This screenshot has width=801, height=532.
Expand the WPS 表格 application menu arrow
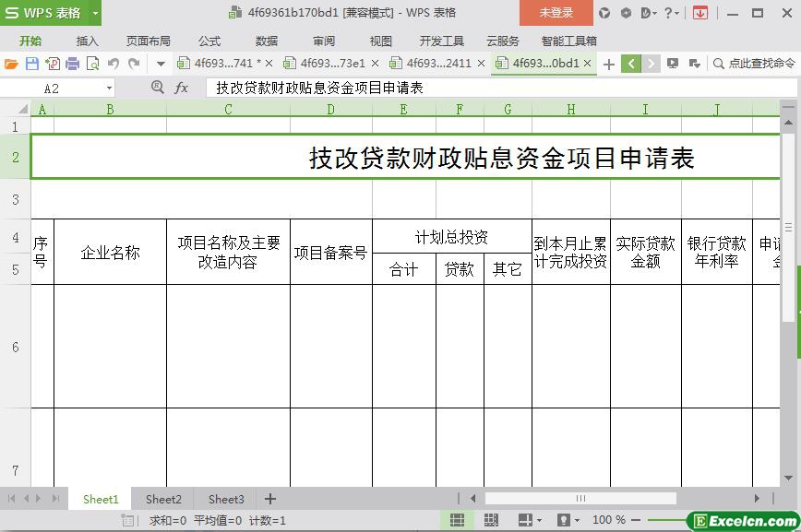(x=95, y=13)
